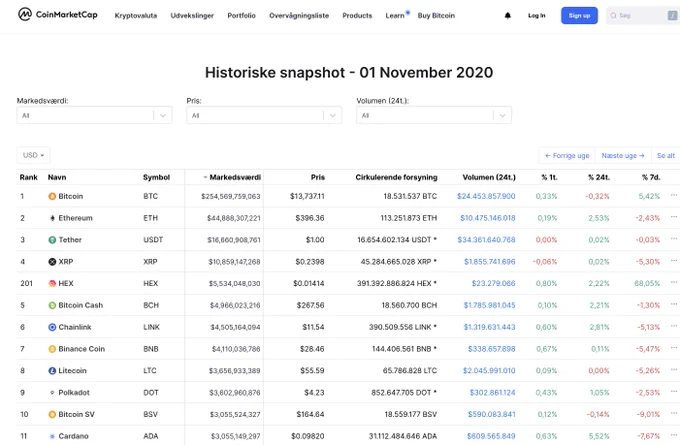Sort by Volumen (24t.) column header
Image resolution: width=680 pixels, height=445 pixels.
[x=489, y=177]
